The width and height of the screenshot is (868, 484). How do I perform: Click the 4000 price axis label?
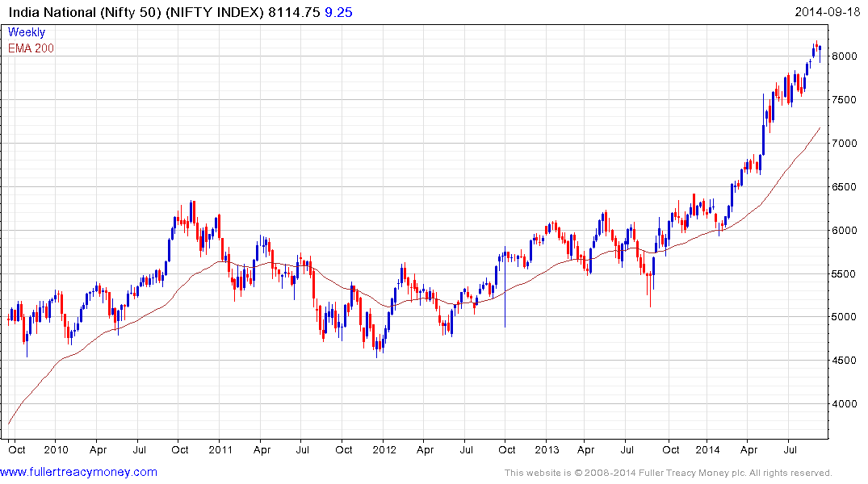pos(845,404)
